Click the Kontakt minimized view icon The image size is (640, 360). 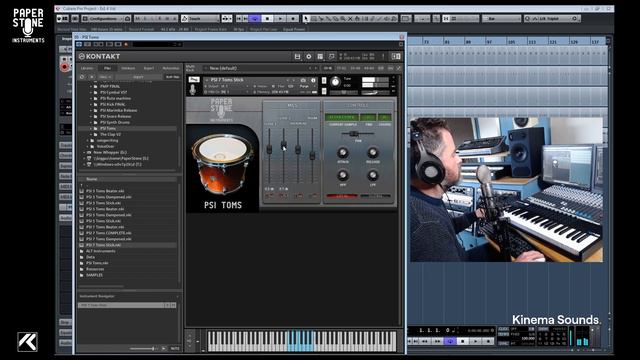(x=331, y=56)
